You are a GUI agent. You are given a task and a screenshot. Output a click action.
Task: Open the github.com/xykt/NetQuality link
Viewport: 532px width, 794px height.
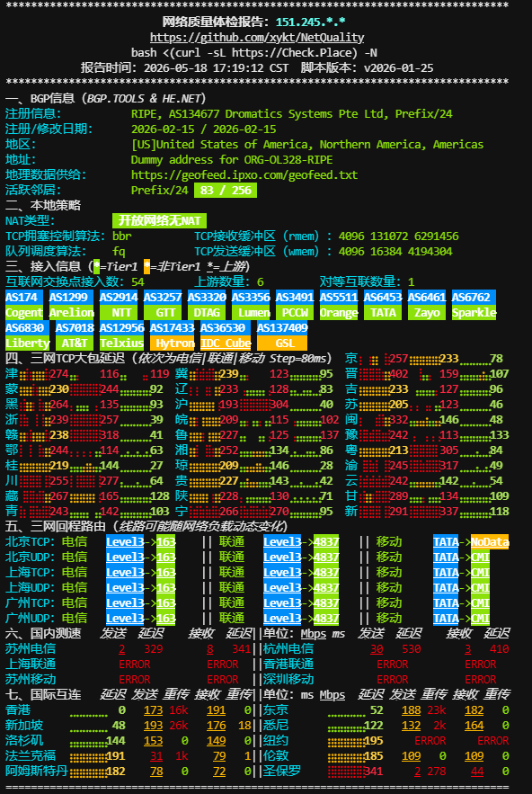pos(257,38)
